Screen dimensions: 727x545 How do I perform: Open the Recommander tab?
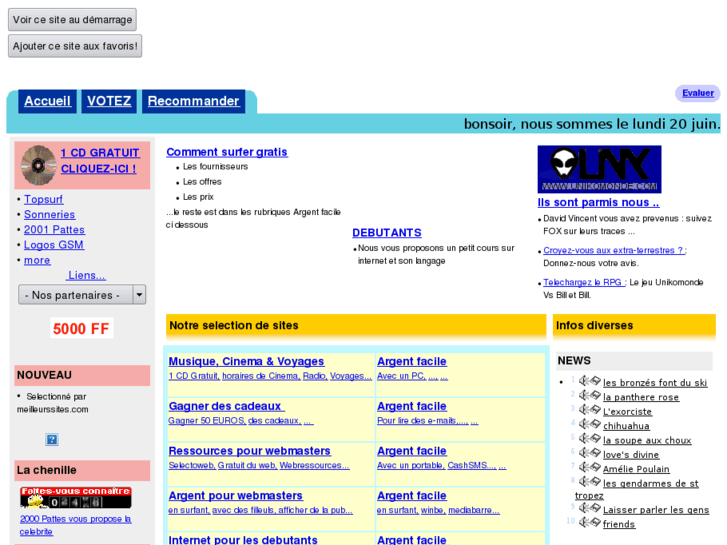(193, 101)
